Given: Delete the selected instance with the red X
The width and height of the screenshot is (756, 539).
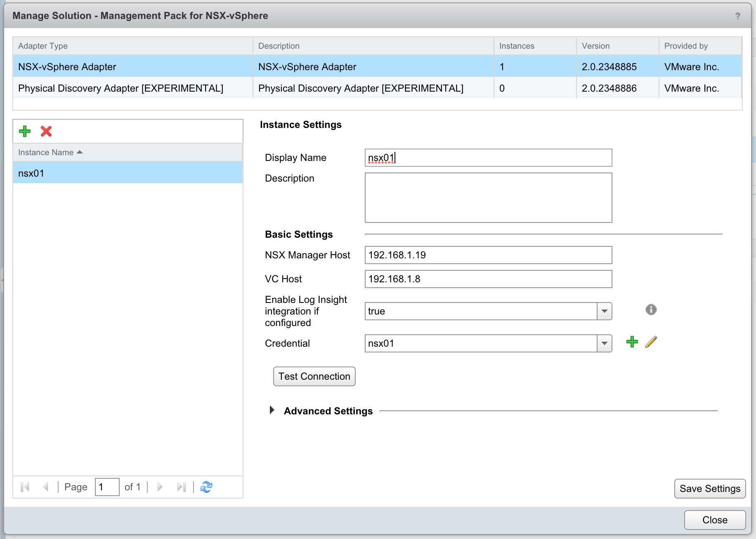Looking at the screenshot, I should 46,131.
